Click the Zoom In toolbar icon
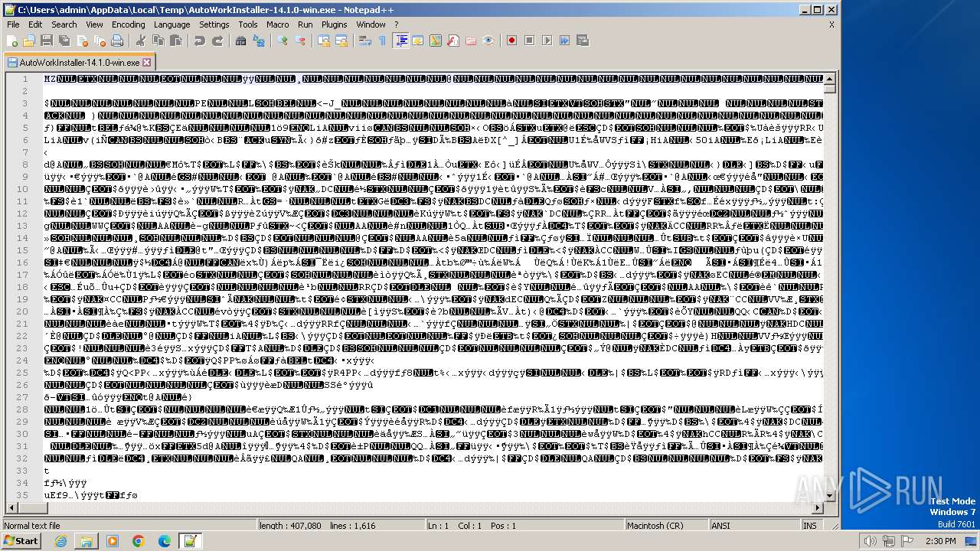Viewport: 980px width, 551px height. coord(283,41)
